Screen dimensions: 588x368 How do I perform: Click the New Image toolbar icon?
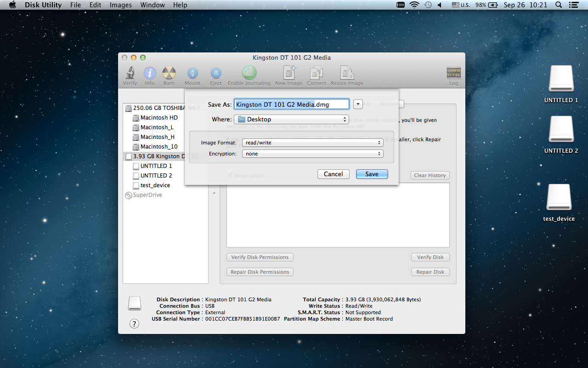click(289, 73)
